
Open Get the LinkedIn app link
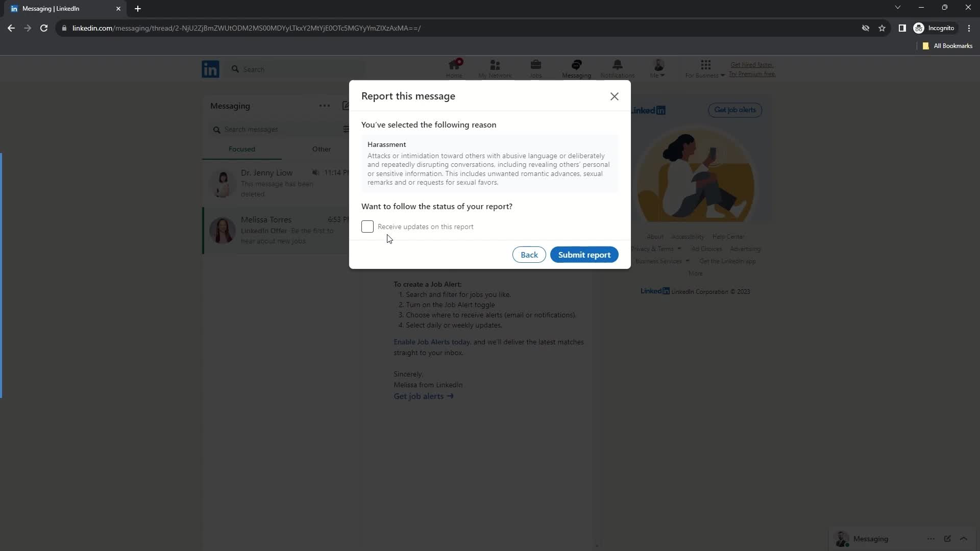pyautogui.click(x=727, y=261)
